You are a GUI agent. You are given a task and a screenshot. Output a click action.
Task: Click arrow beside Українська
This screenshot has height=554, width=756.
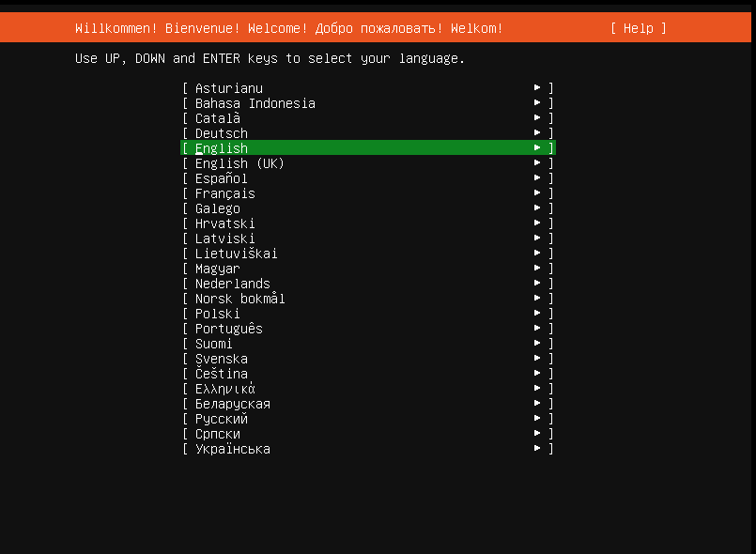pos(537,448)
